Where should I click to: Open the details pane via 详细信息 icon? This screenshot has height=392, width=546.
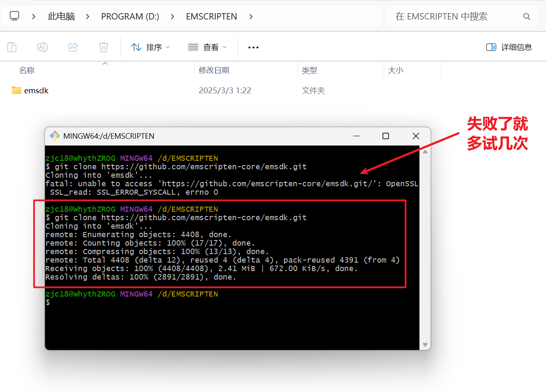tap(509, 47)
